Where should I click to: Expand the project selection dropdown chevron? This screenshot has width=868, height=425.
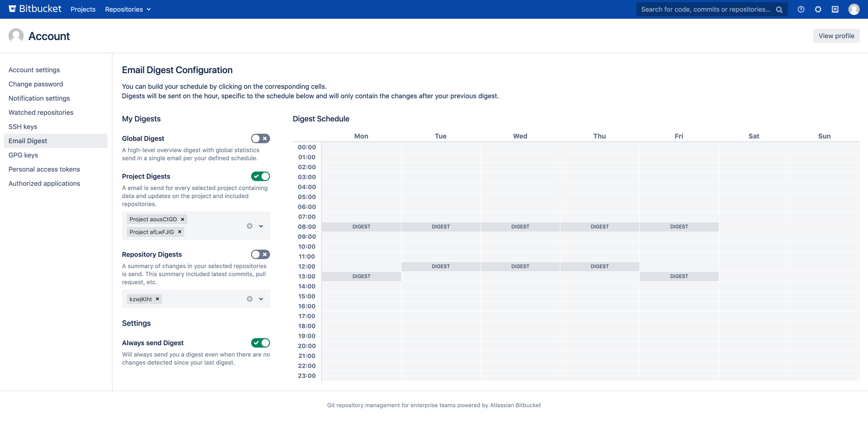pyautogui.click(x=261, y=226)
